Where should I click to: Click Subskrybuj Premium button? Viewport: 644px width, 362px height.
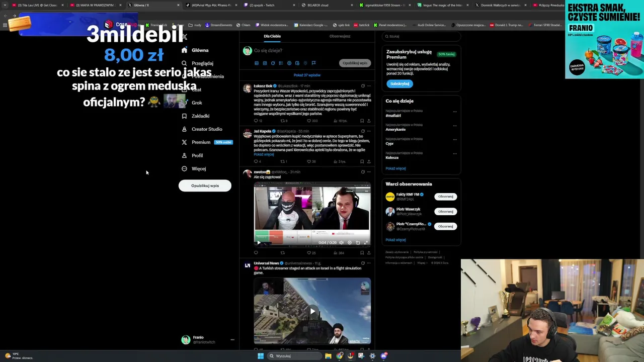pos(399,84)
